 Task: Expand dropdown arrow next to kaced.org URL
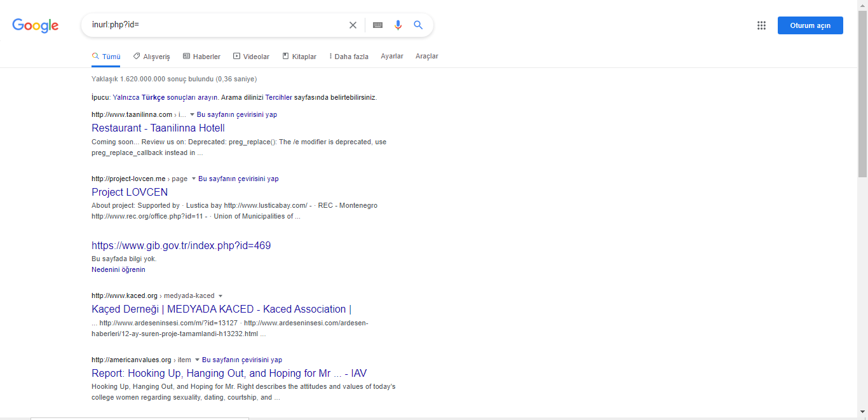point(220,296)
